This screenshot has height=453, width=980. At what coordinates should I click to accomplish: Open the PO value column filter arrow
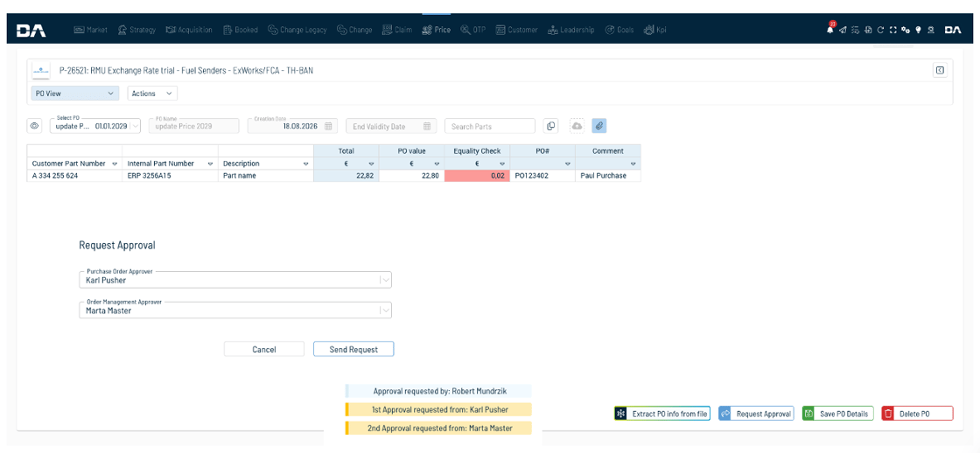437,164
